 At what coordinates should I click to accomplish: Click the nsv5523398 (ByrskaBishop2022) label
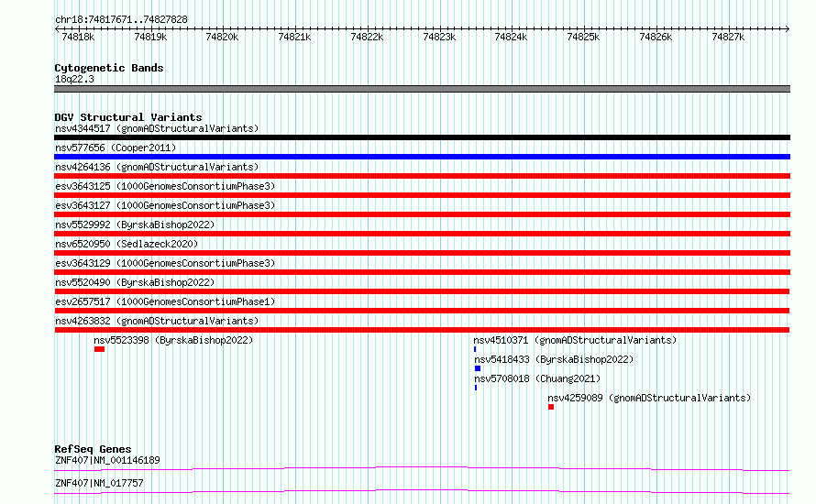[173, 340]
